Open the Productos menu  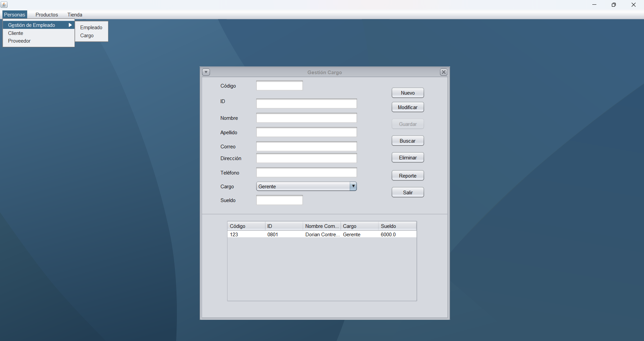(x=47, y=15)
